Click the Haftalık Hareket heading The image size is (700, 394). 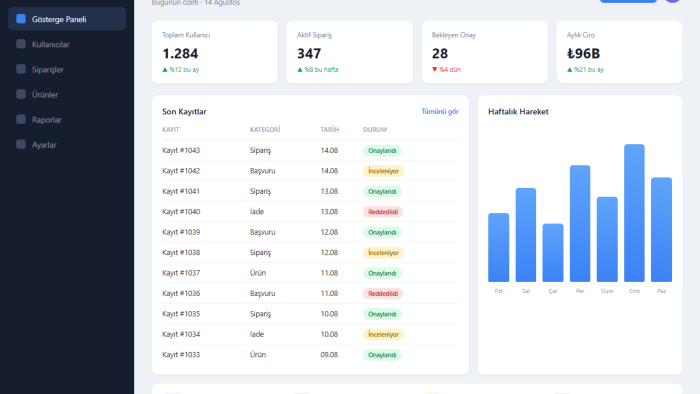(x=518, y=112)
